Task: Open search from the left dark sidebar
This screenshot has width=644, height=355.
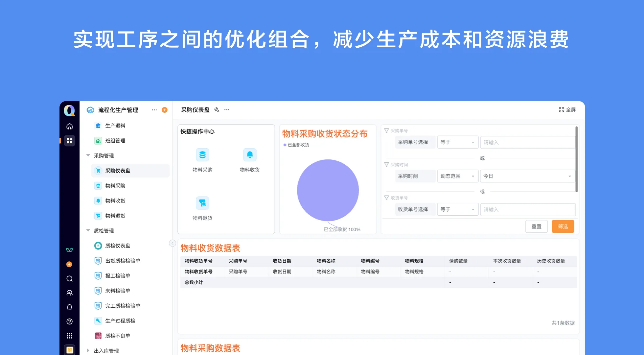Action: click(x=69, y=278)
